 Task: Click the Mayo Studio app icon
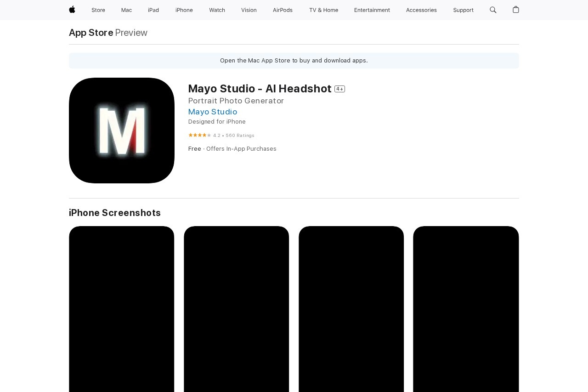point(122,131)
